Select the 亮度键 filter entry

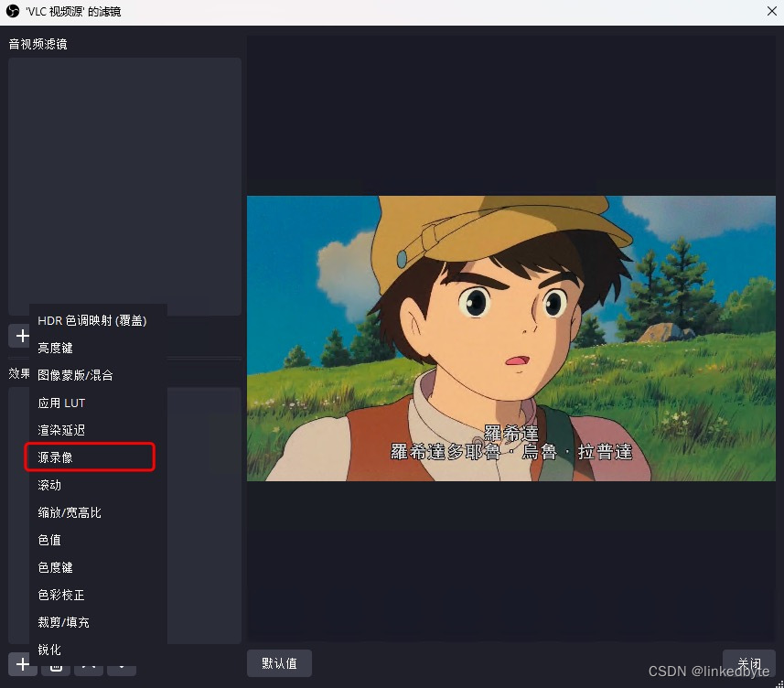pos(98,348)
